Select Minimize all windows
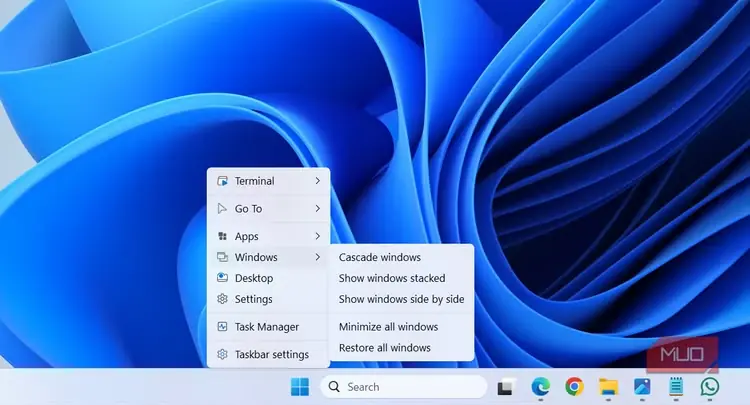Screen dimensions: 750x405 pyautogui.click(x=402, y=327)
